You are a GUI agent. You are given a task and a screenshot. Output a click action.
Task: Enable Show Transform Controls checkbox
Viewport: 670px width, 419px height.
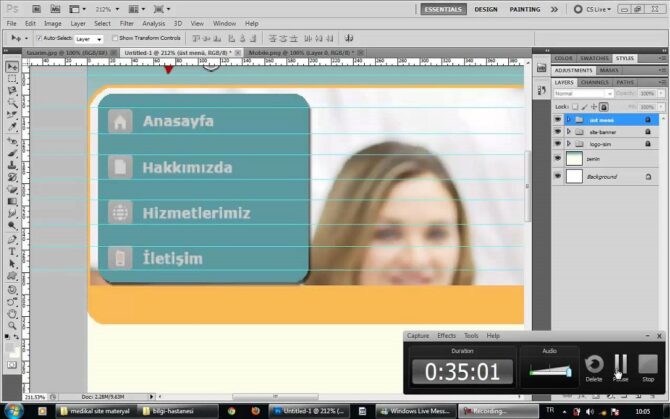pyautogui.click(x=115, y=38)
